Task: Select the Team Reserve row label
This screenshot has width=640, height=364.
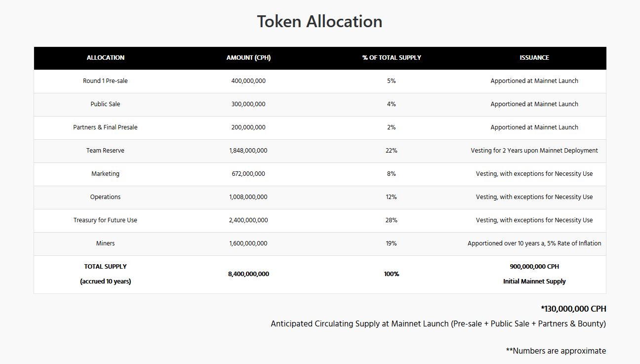Action: pyautogui.click(x=105, y=151)
